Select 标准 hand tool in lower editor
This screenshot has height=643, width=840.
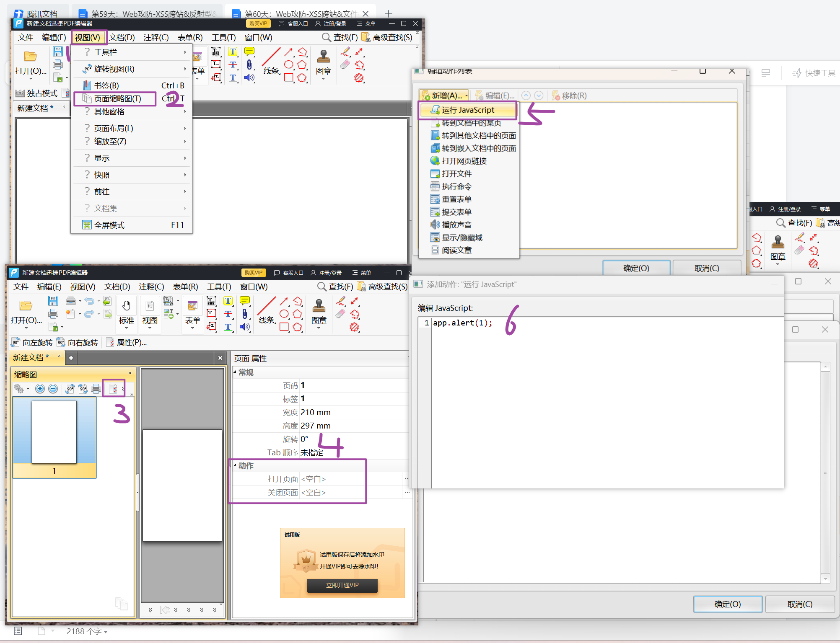click(126, 312)
